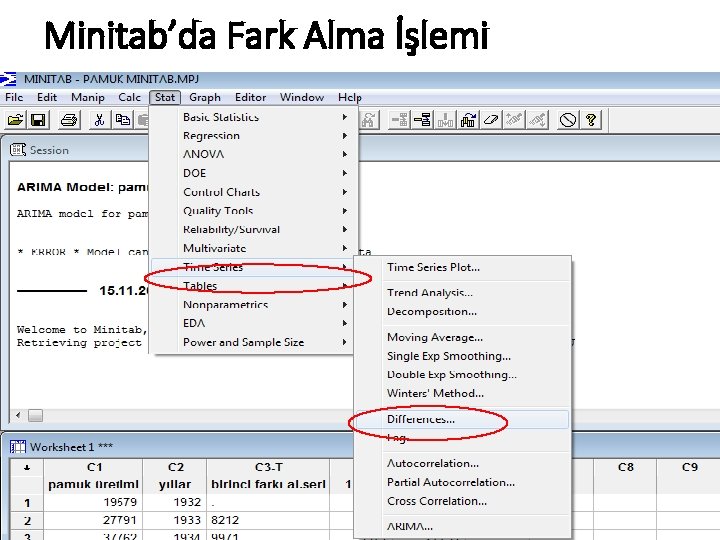Choose Cross Correlation...
Viewport: 720px width, 540px height.
click(462, 501)
